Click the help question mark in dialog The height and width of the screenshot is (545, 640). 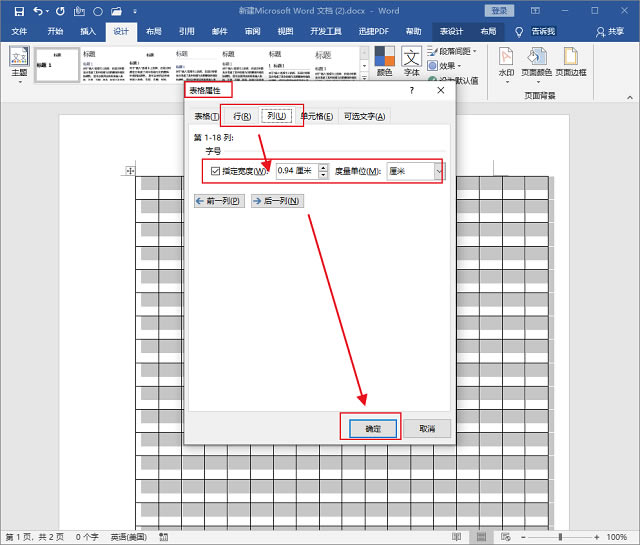coord(411,91)
